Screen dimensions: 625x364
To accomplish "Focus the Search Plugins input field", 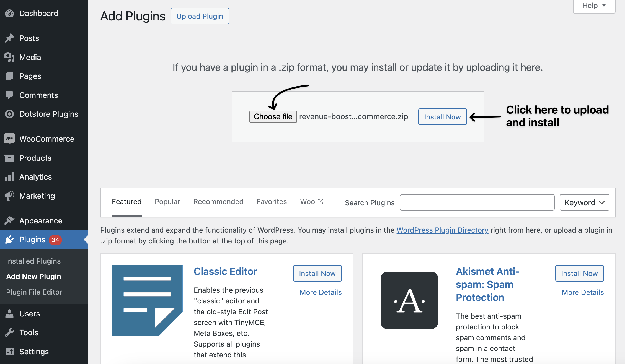I will click(x=477, y=202).
